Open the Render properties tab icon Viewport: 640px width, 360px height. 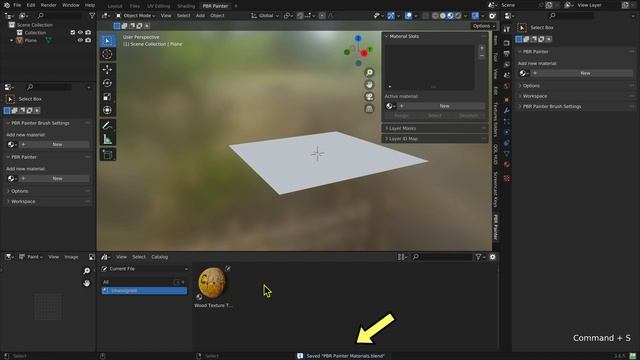click(507, 43)
